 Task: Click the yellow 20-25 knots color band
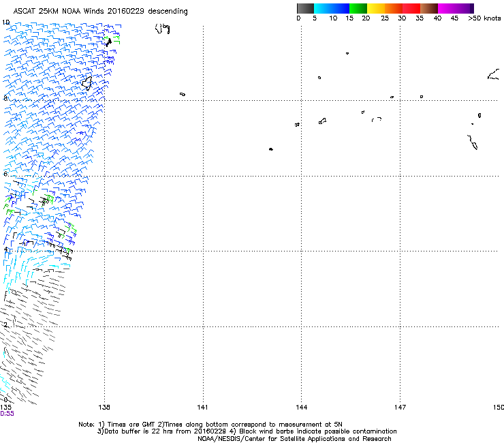click(x=376, y=8)
